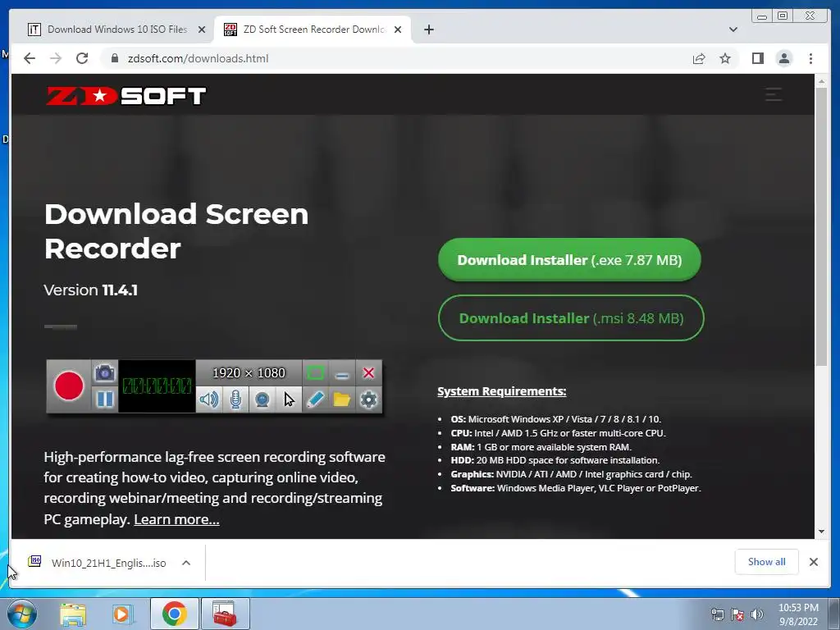The width and height of the screenshot is (840, 630).
Task: Open a new browser tab
Action: coord(429,30)
